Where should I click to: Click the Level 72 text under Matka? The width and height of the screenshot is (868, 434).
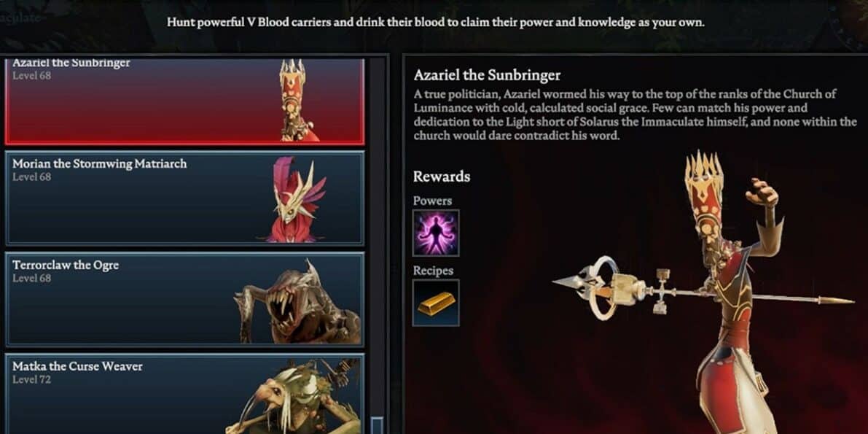click(x=31, y=379)
